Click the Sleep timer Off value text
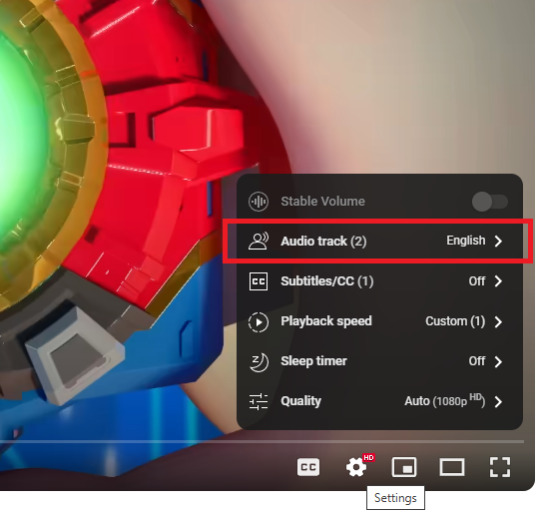This screenshot has height=514, width=540. click(x=477, y=361)
